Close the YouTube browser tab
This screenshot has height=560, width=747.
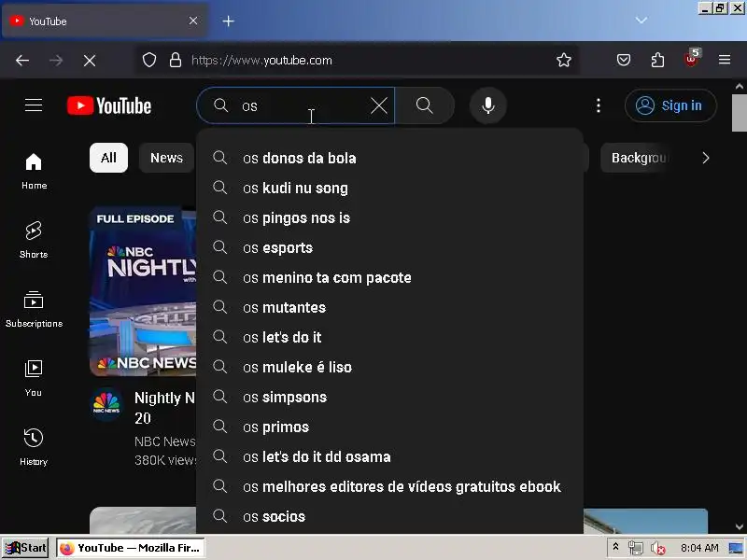(x=193, y=21)
